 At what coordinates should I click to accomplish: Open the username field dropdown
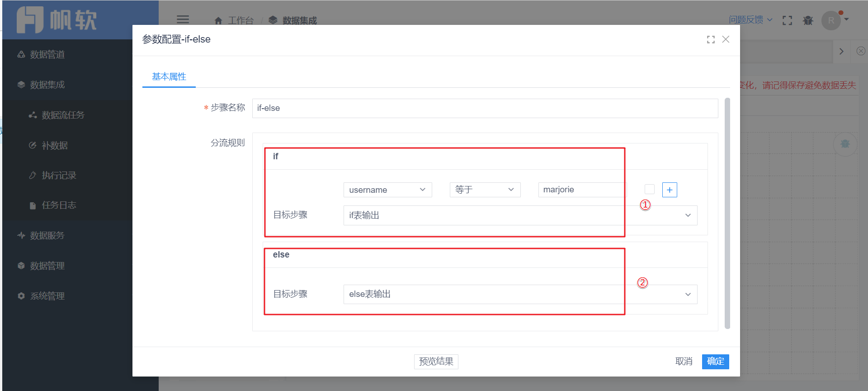point(388,190)
